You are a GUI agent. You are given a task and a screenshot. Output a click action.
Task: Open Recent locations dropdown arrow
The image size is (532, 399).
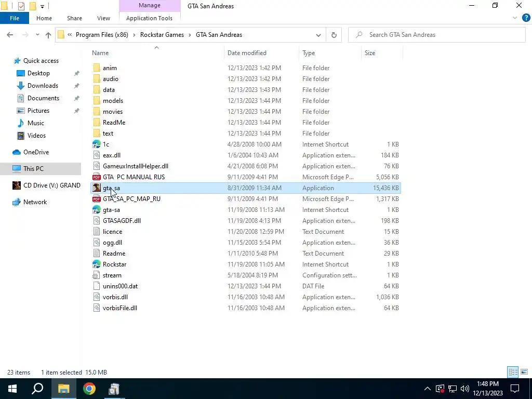[x=37, y=35]
